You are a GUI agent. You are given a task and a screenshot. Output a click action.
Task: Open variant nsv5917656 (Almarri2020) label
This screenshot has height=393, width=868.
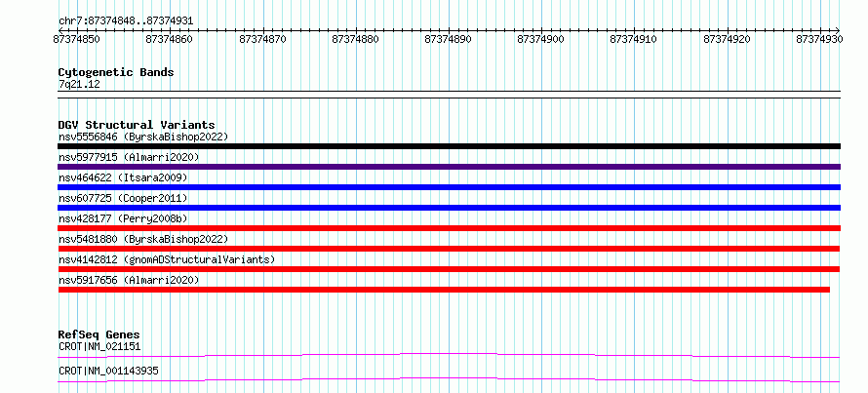coord(129,280)
